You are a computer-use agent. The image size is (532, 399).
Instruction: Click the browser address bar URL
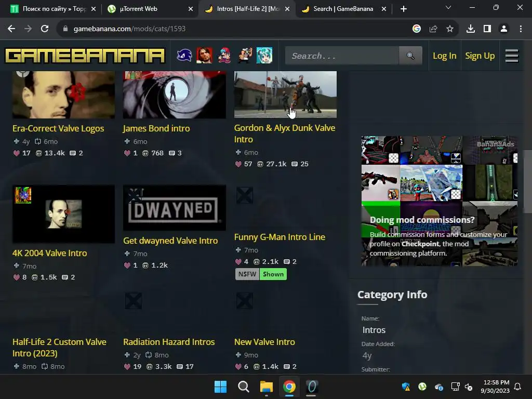(x=129, y=29)
